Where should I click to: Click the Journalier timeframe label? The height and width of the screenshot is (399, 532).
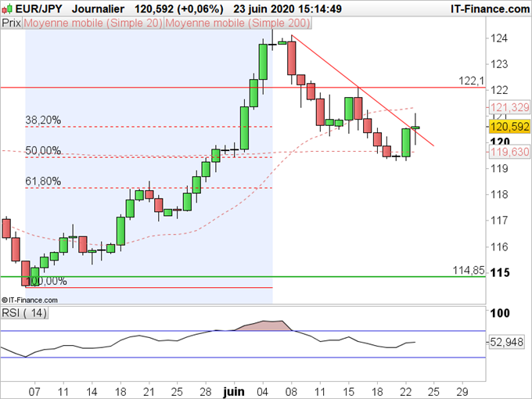(98, 9)
